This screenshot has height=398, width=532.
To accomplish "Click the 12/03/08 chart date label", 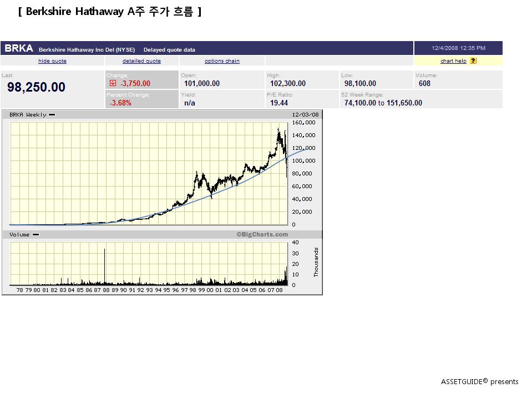I will click(x=305, y=115).
